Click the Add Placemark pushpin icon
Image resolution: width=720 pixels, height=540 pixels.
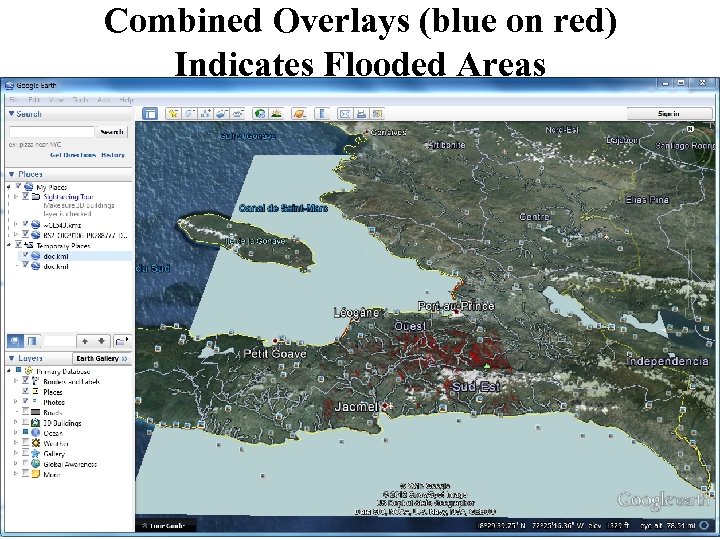click(173, 113)
